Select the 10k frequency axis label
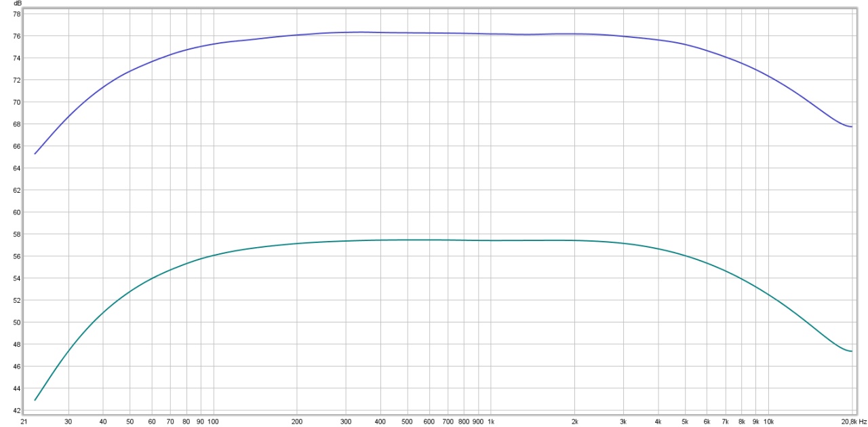Viewport: 868px width, 427px height. [x=768, y=422]
